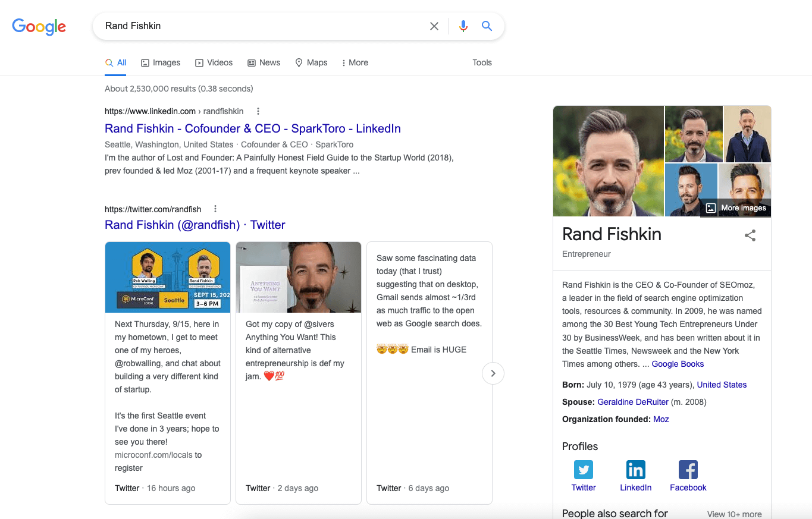Share the Rand Fishkin knowledge panel
The height and width of the screenshot is (519, 812).
click(x=750, y=235)
